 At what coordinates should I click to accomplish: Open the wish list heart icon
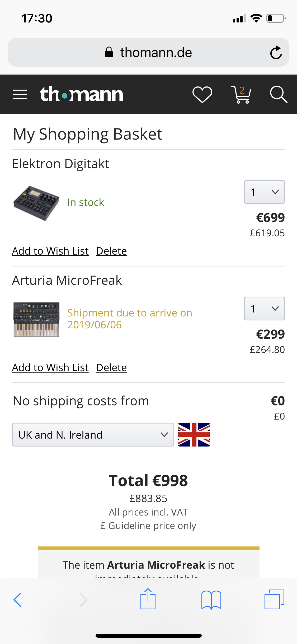(x=202, y=94)
